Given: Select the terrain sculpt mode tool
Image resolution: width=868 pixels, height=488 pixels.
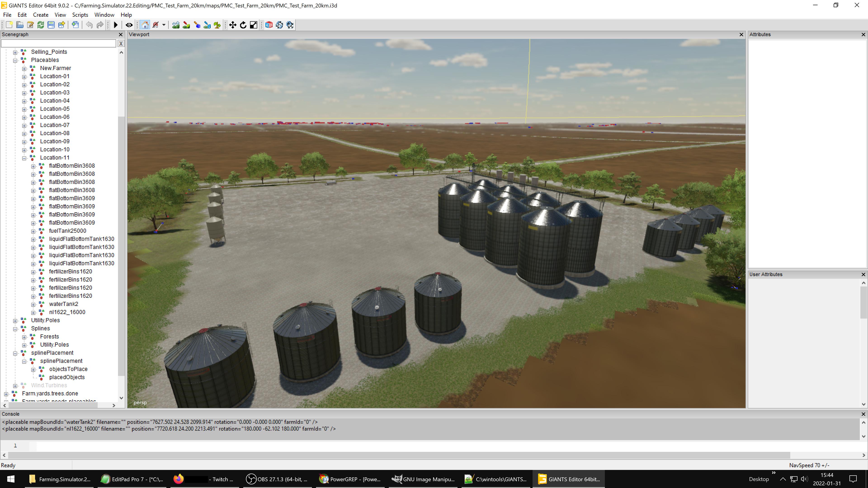Looking at the screenshot, I should pyautogui.click(x=176, y=25).
